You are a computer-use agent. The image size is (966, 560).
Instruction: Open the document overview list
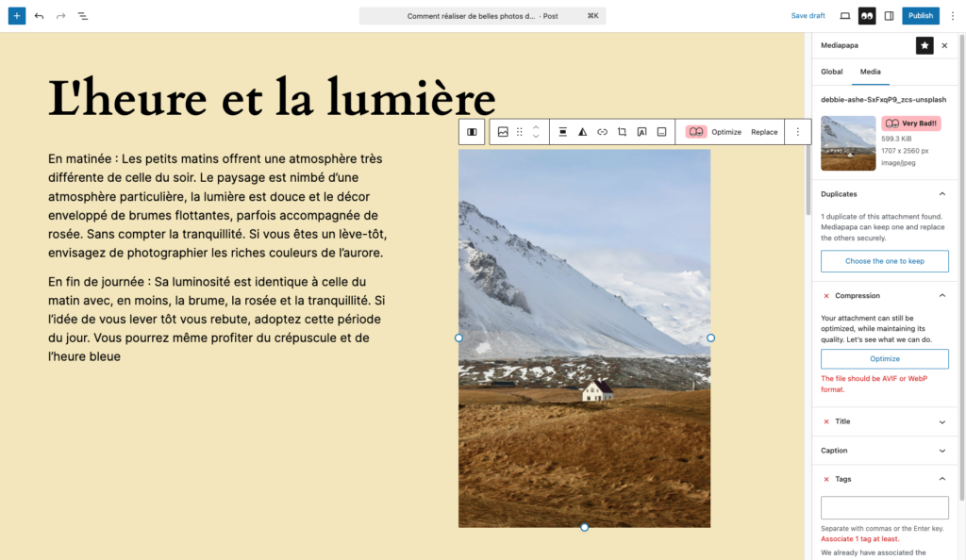(83, 16)
